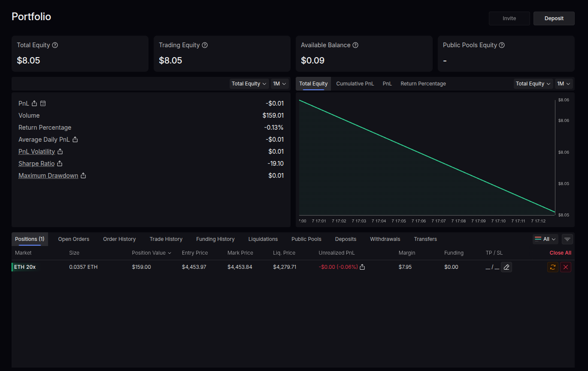Open the positions filter icon
Image resolution: width=588 pixels, height=371 pixels.
[x=567, y=239]
